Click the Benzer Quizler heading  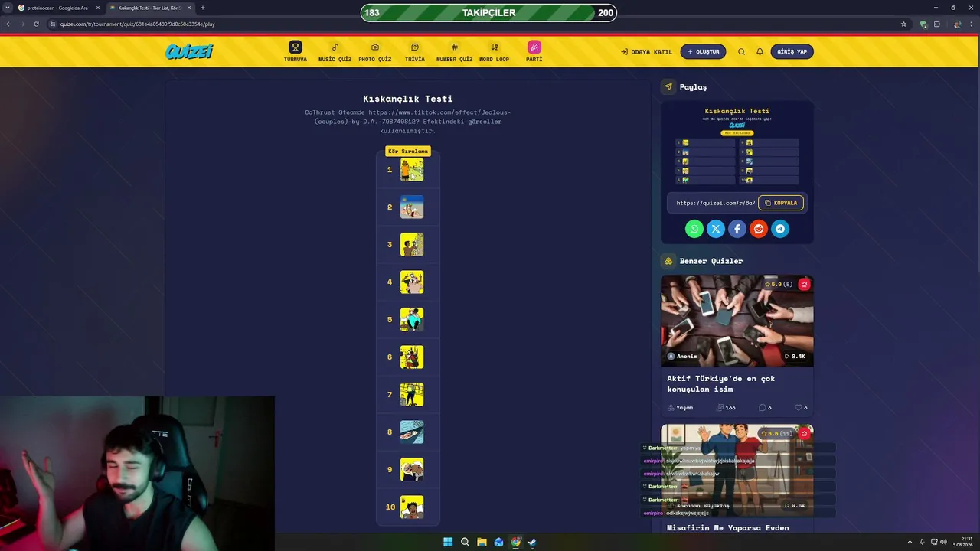(711, 261)
